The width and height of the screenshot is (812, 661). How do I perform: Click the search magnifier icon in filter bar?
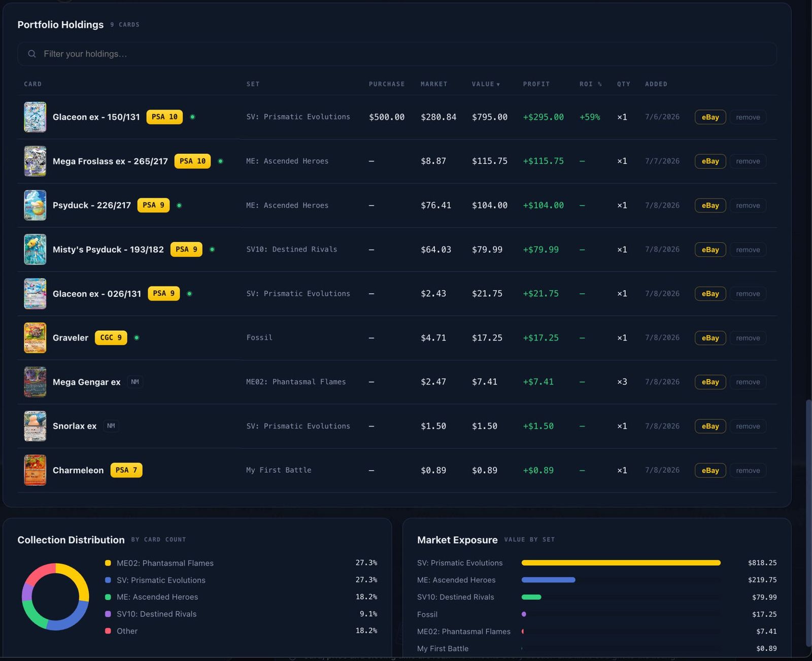coord(32,54)
